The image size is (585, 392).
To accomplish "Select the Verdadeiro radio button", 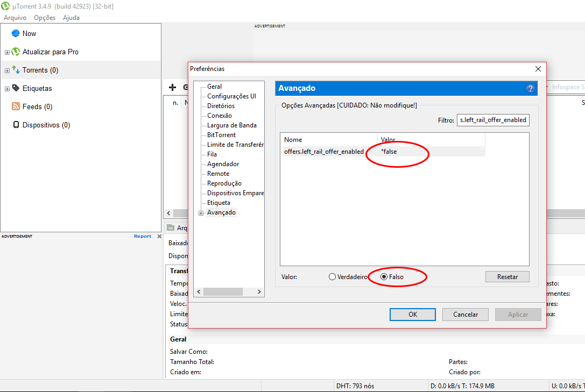I will [x=332, y=277].
